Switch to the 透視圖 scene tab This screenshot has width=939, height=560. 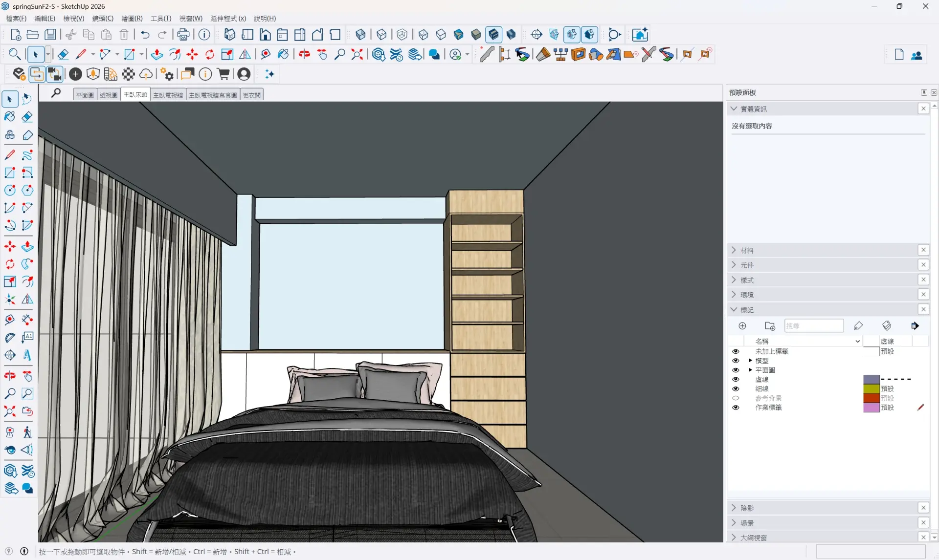(109, 95)
